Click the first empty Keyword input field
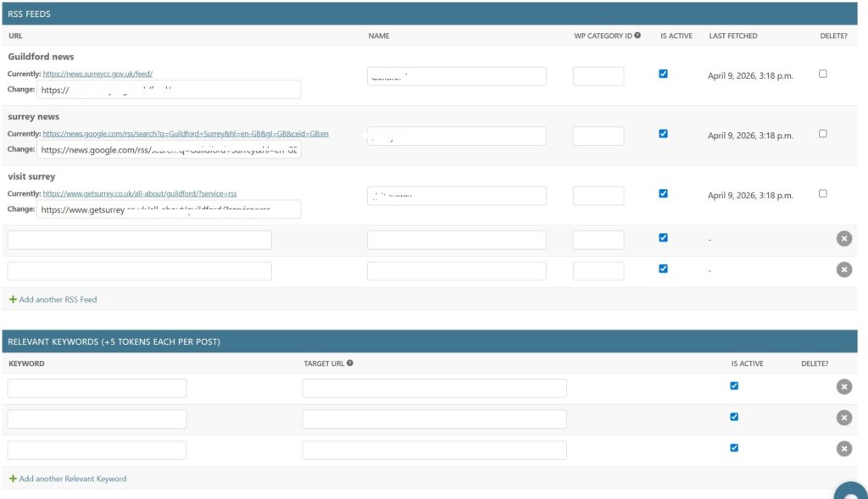This screenshot has height=499, width=868. point(96,387)
